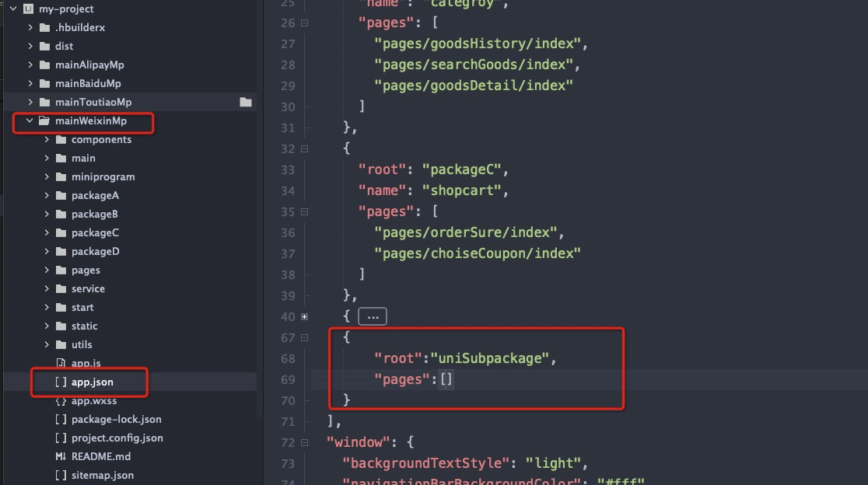Click the folder icon beside service
868x485 pixels.
(61, 288)
